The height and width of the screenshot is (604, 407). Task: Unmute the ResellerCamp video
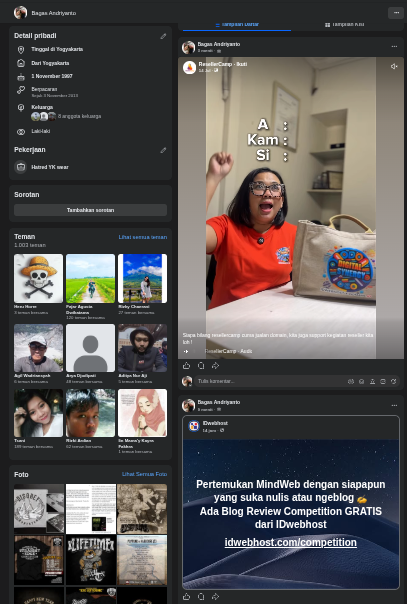tap(394, 67)
